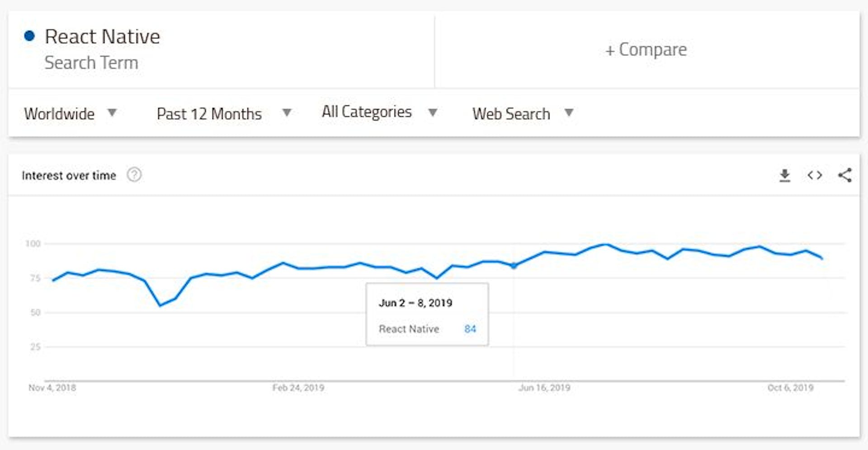Select the Past 12 Months time range
Screen dimensions: 868x450
pos(209,114)
